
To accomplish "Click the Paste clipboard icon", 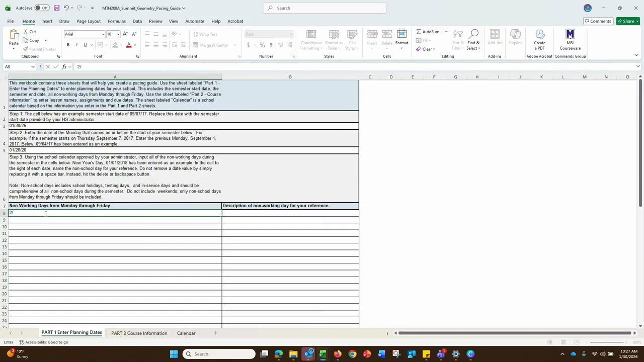I will pos(14,35).
